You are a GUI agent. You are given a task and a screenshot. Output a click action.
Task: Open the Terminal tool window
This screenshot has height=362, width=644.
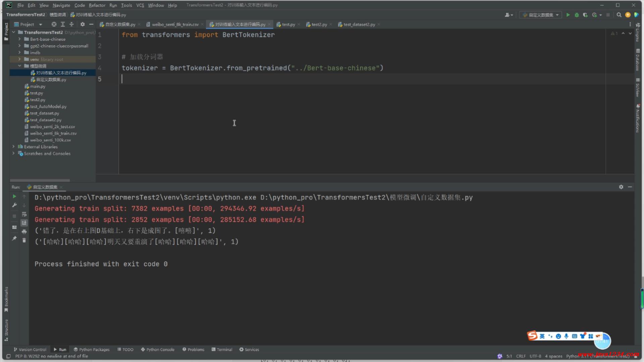click(x=222, y=349)
